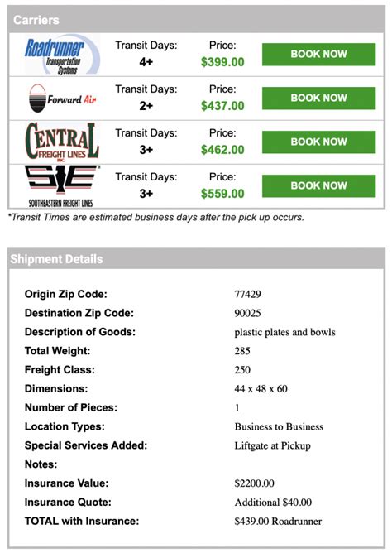This screenshot has height=553, width=392.
Task: Click the $462.00 Central Freight price
Action: (x=222, y=150)
